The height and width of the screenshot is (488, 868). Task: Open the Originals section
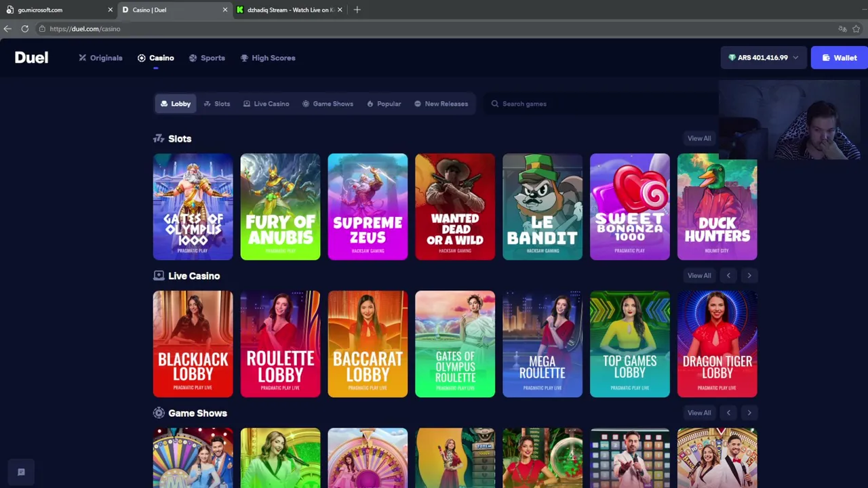tap(100, 58)
